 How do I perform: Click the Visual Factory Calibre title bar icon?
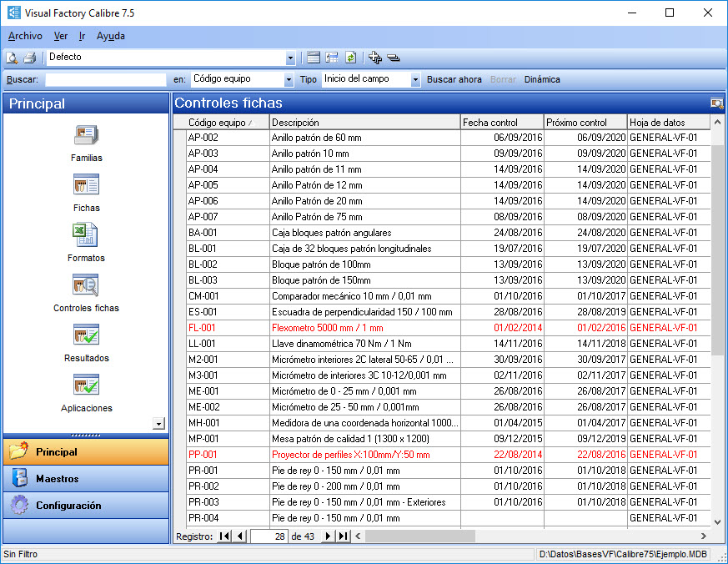(x=14, y=13)
